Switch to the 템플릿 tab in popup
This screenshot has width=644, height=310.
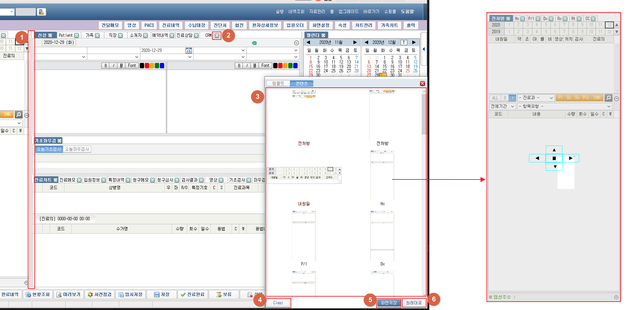(x=278, y=84)
